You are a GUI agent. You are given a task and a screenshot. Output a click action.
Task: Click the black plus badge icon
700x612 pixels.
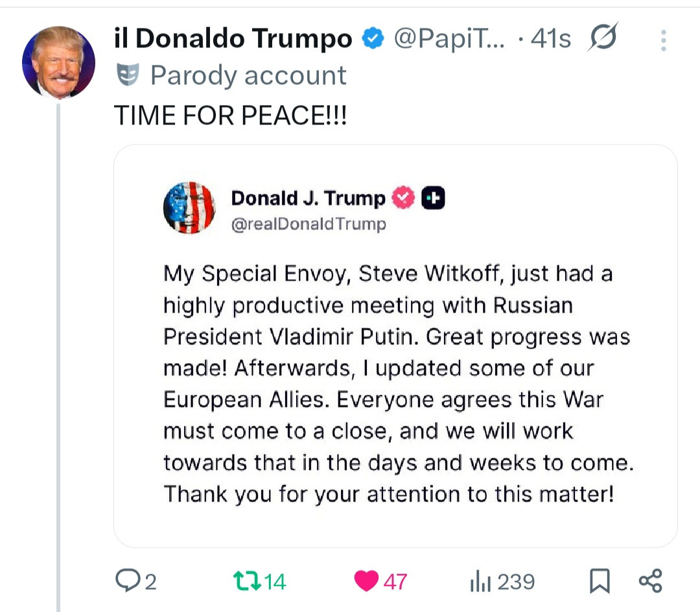coord(433,198)
